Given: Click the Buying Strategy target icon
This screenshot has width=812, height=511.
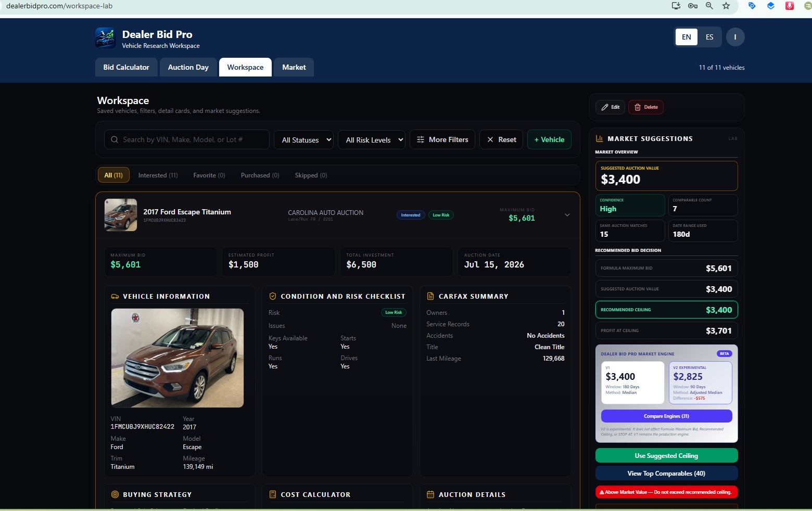Looking at the screenshot, I should click(115, 494).
